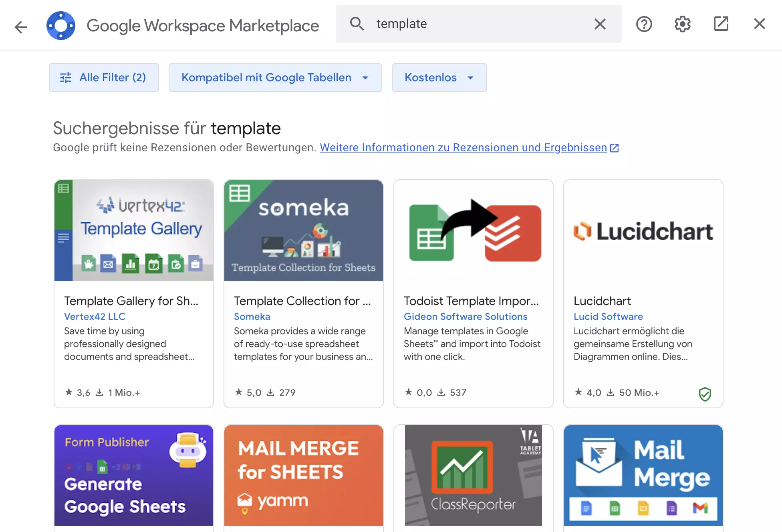Close the marketplace dialog

pos(759,24)
